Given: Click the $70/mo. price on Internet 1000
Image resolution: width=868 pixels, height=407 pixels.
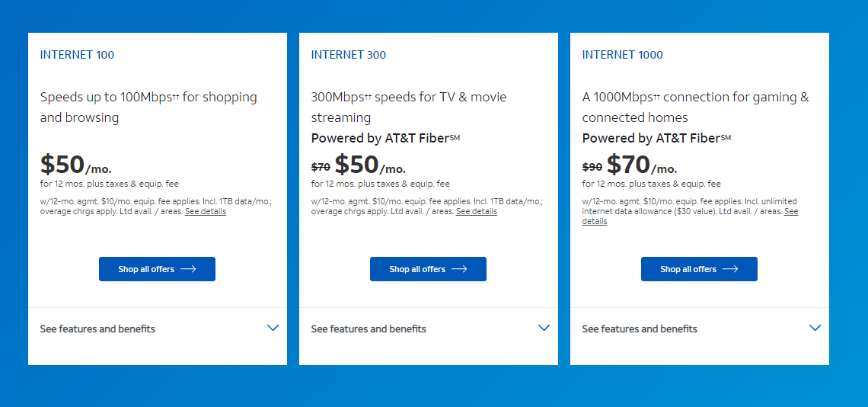Looking at the screenshot, I should coord(641,165).
